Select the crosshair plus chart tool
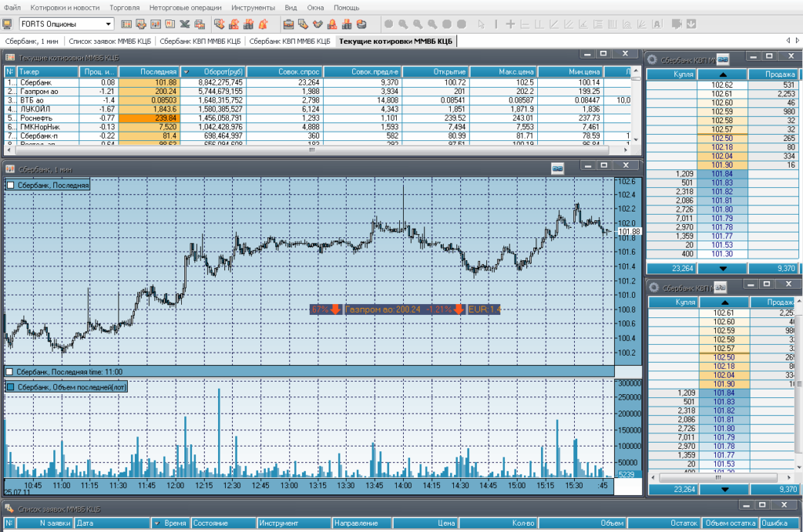This screenshot has height=532, width=803. [510, 24]
